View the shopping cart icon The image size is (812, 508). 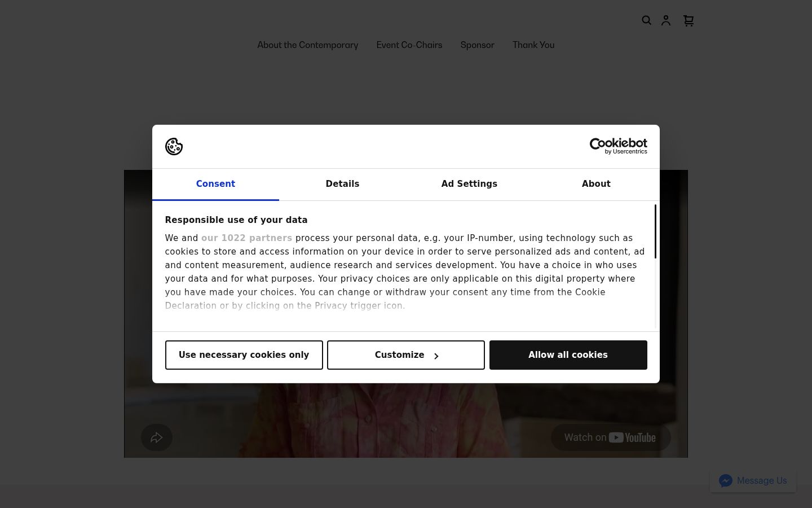click(689, 20)
